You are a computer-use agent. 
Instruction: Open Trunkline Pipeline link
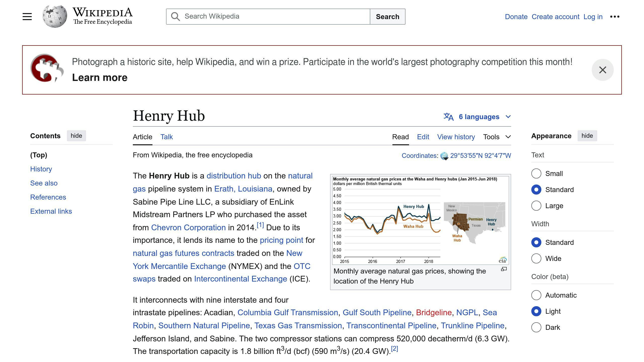click(473, 326)
